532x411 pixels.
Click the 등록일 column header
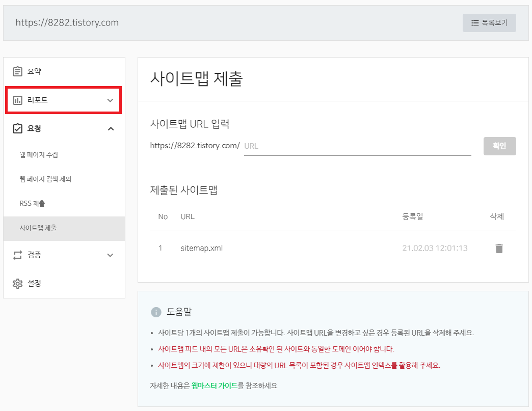(413, 216)
